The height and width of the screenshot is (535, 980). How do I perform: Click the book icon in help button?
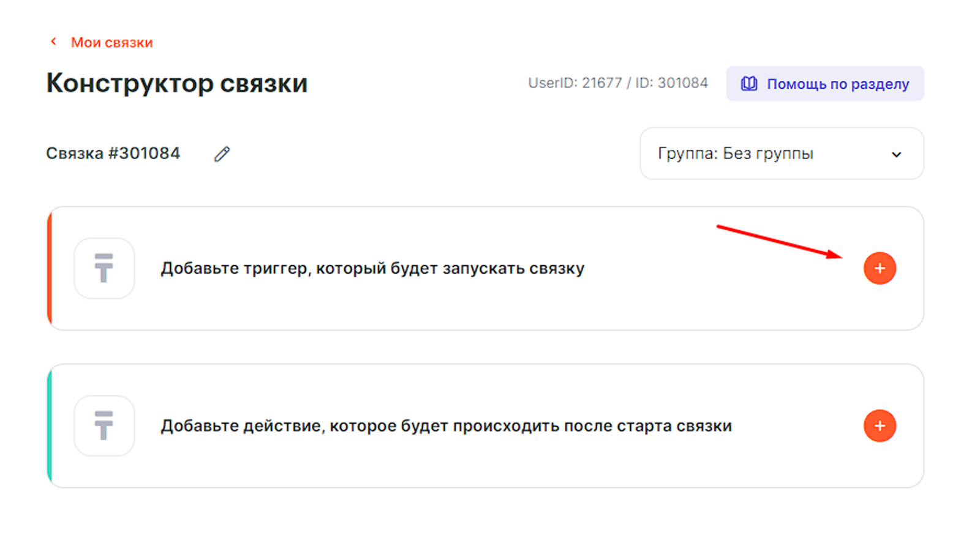coord(748,84)
